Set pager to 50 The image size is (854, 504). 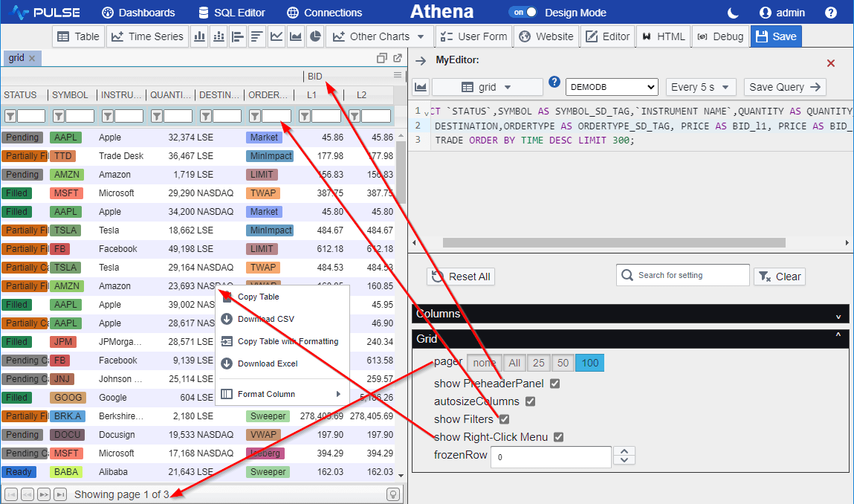click(563, 363)
